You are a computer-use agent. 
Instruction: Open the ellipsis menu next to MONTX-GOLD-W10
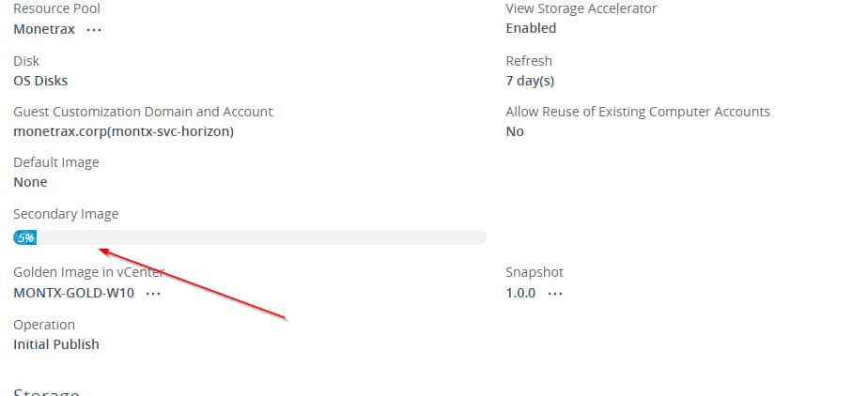point(153,294)
